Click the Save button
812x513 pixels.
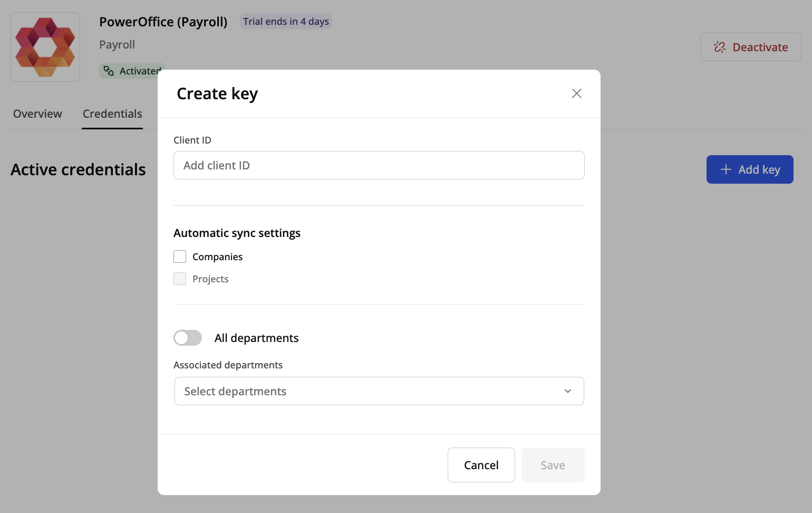click(553, 465)
